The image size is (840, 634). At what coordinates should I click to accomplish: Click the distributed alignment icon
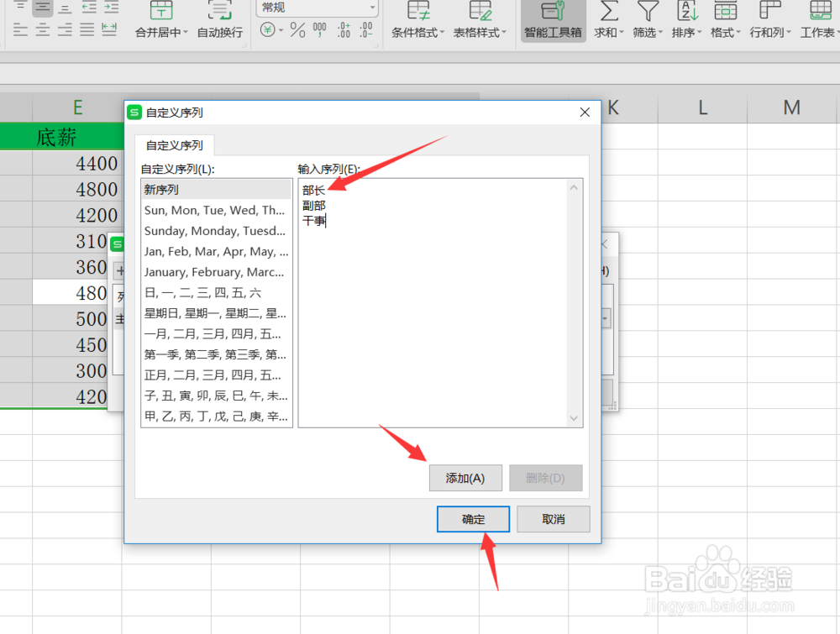(x=109, y=30)
